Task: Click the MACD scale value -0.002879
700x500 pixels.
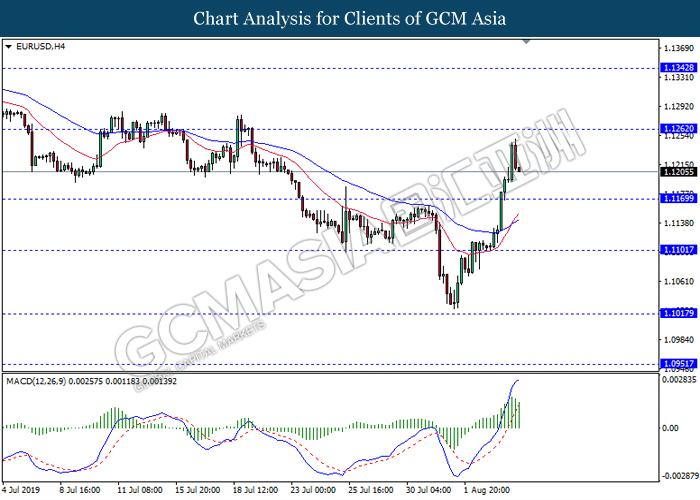Action: pos(679,476)
